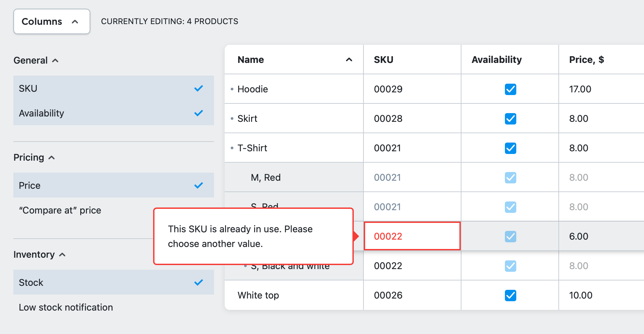Viewport: 644px width, 334px height.
Task: Click the T-Shirt product name
Action: [x=252, y=148]
